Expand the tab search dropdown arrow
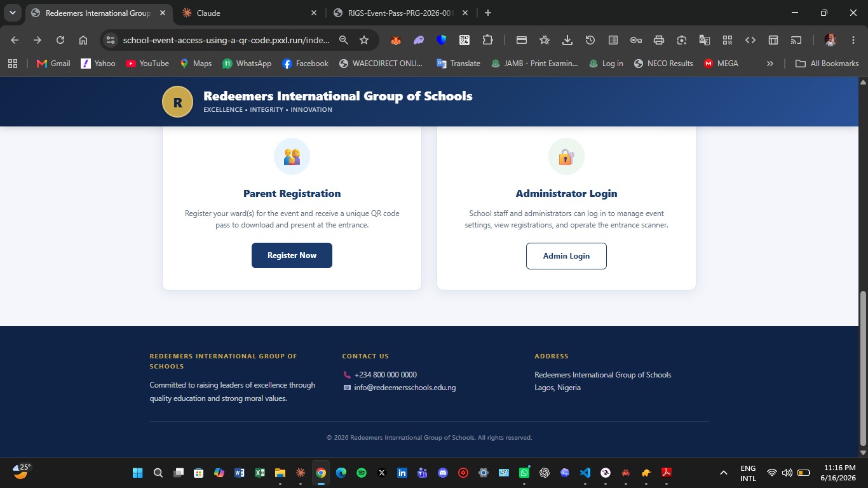868x488 pixels. point(13,13)
